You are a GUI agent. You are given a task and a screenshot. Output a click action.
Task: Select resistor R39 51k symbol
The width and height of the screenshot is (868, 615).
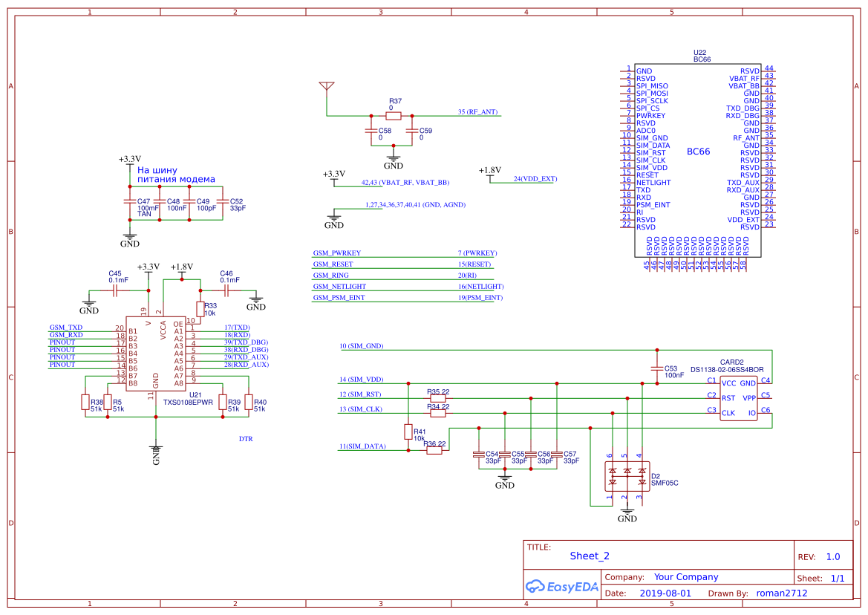[x=223, y=402]
